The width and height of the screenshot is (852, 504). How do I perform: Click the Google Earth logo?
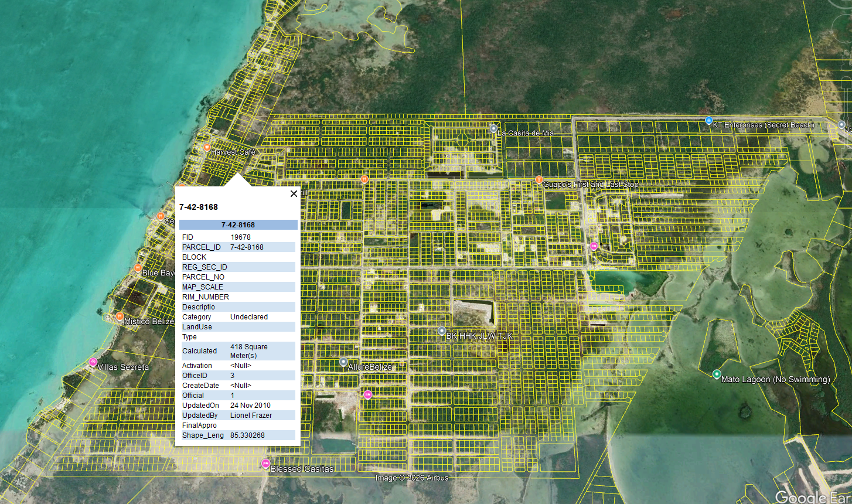pos(813,496)
